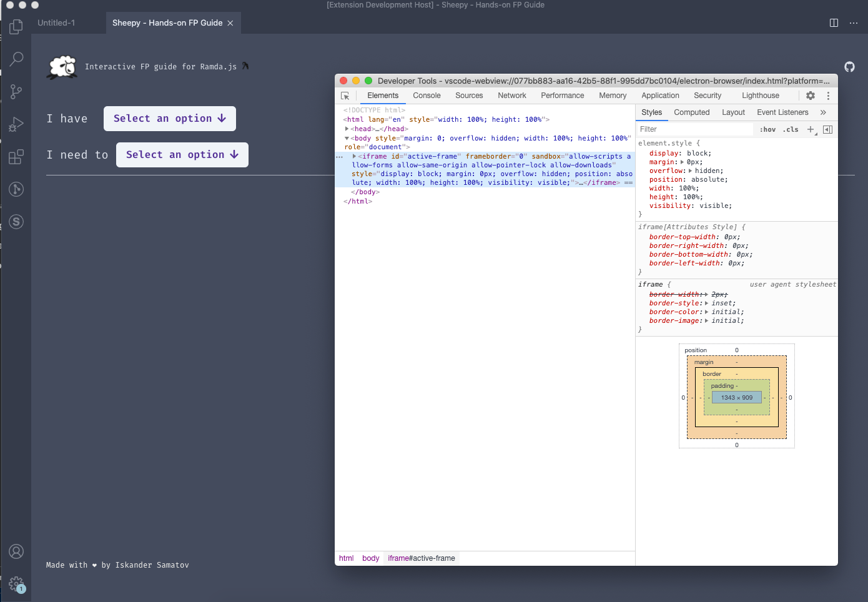Click the GitHub icon in Sheepy page
The image size is (868, 602).
(849, 67)
